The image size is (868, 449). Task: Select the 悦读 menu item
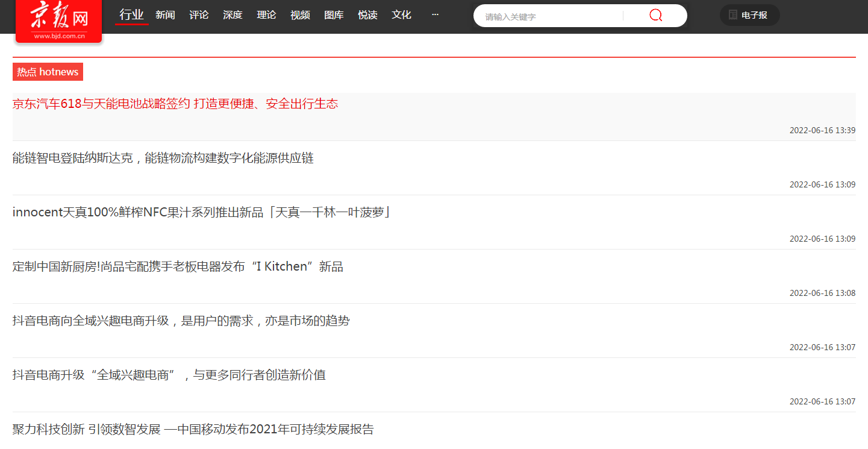click(367, 15)
